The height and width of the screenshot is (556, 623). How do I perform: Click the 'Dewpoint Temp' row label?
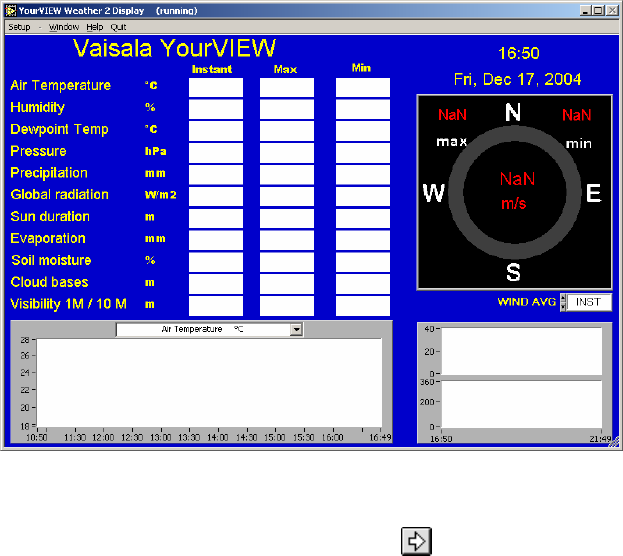tap(59, 130)
